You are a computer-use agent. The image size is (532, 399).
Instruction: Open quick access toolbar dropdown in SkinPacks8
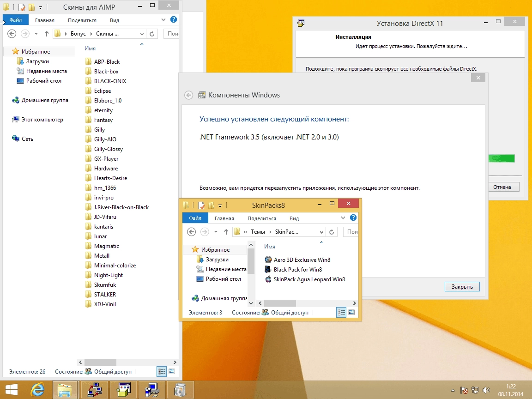pyautogui.click(x=220, y=206)
